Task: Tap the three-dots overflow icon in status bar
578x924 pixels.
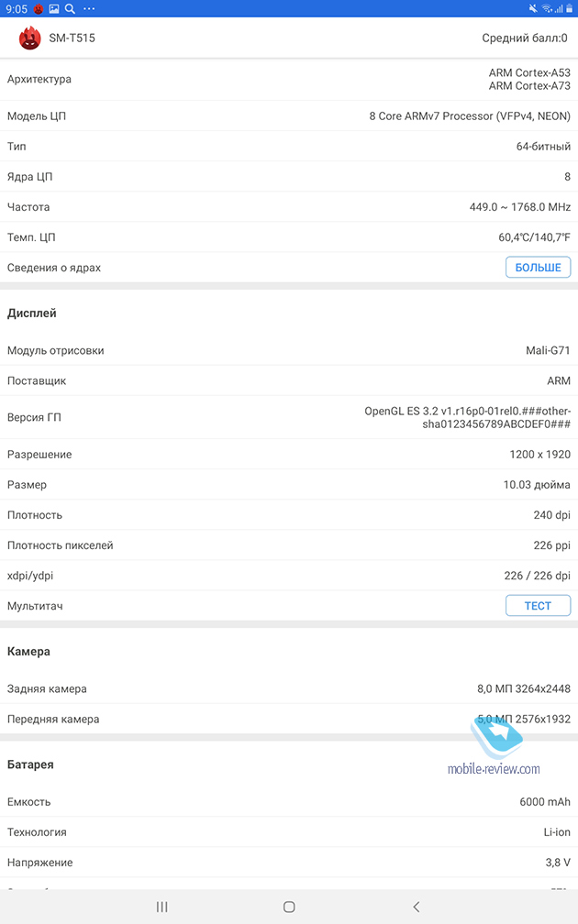Action: point(89,8)
